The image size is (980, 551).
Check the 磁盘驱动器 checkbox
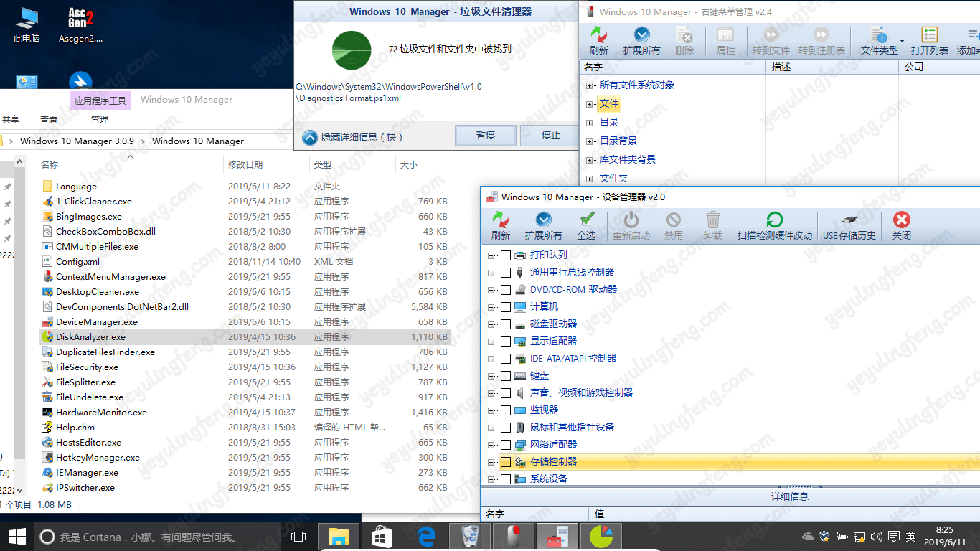pyautogui.click(x=506, y=324)
